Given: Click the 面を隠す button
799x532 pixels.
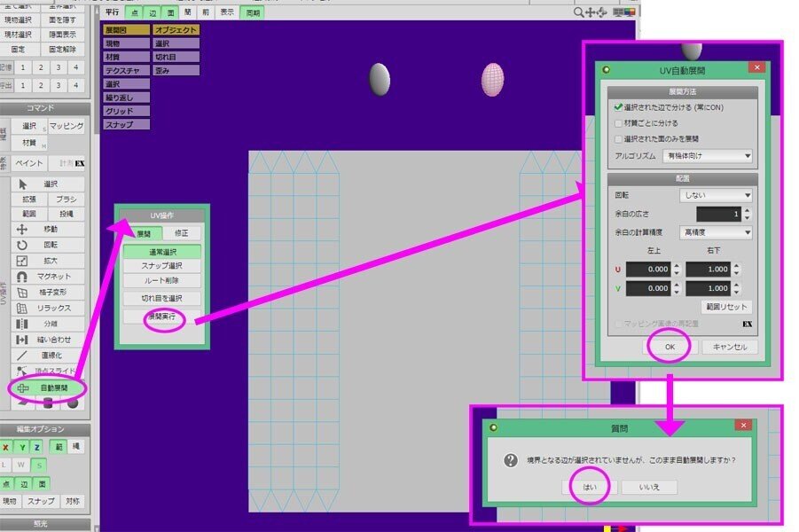Looking at the screenshot, I should click(63, 20).
